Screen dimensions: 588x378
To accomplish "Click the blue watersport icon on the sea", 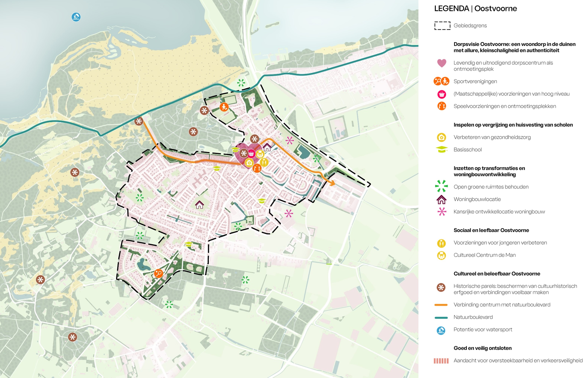I will click(76, 17).
